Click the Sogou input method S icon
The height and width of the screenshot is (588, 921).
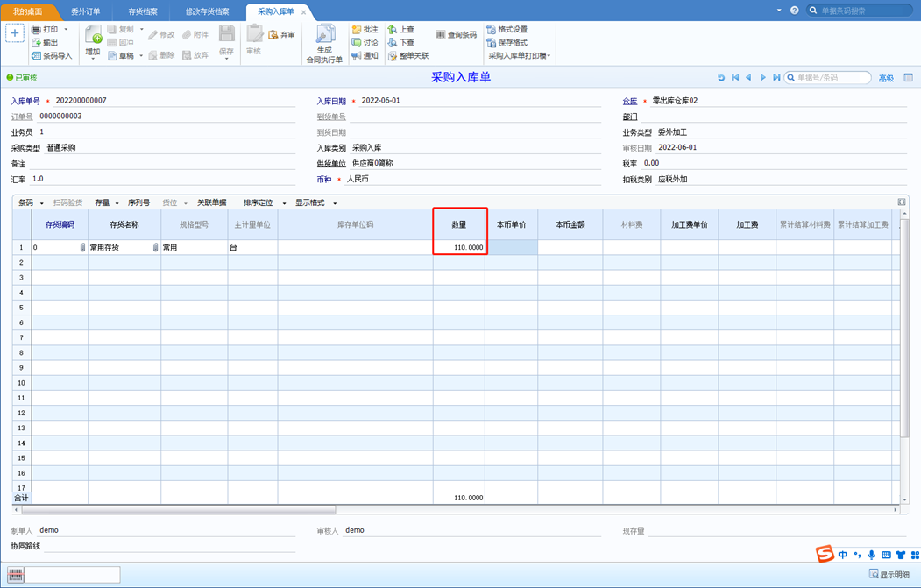825,554
